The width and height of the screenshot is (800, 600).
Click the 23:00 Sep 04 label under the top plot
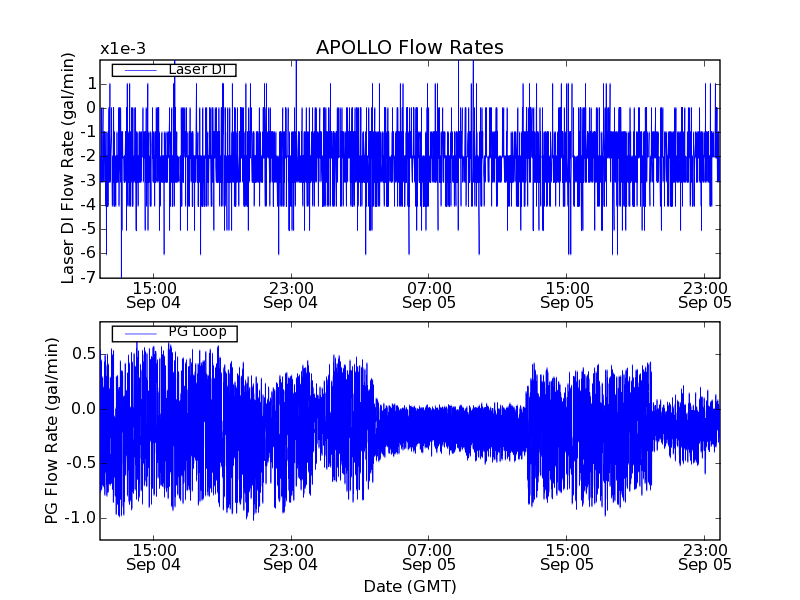[290, 295]
